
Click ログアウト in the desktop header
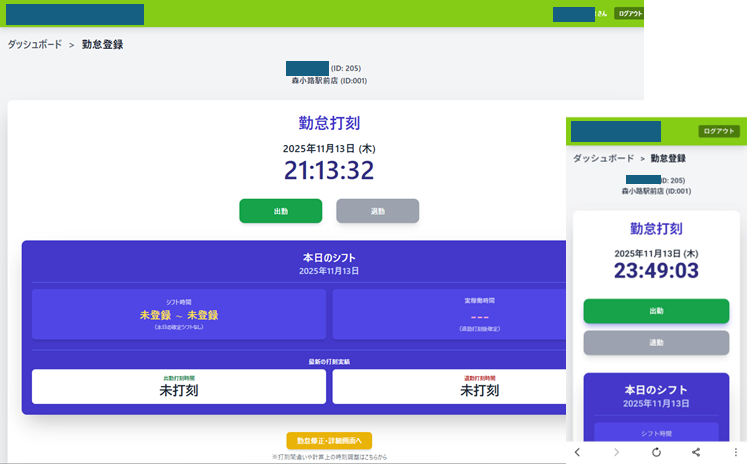[x=629, y=14]
